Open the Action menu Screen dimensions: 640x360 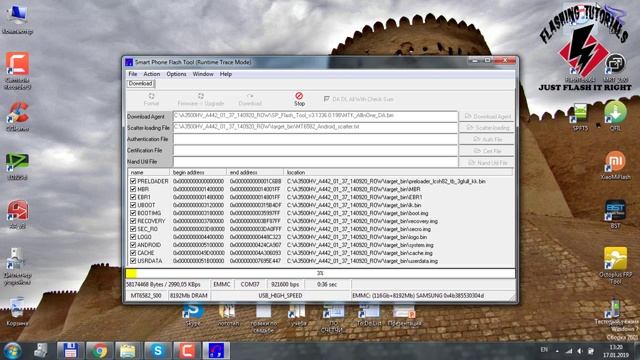click(x=151, y=74)
